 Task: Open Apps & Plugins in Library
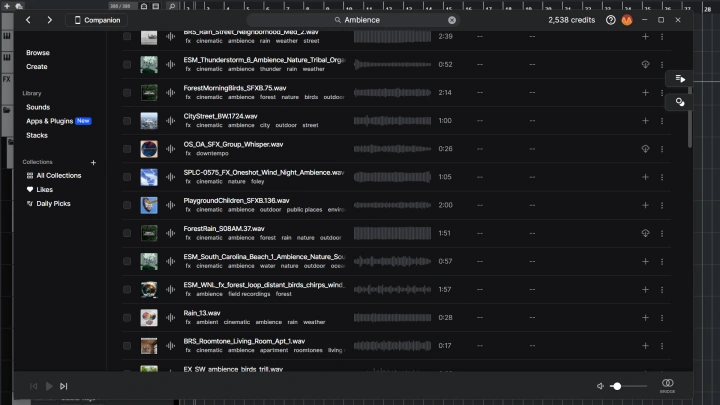coord(50,121)
